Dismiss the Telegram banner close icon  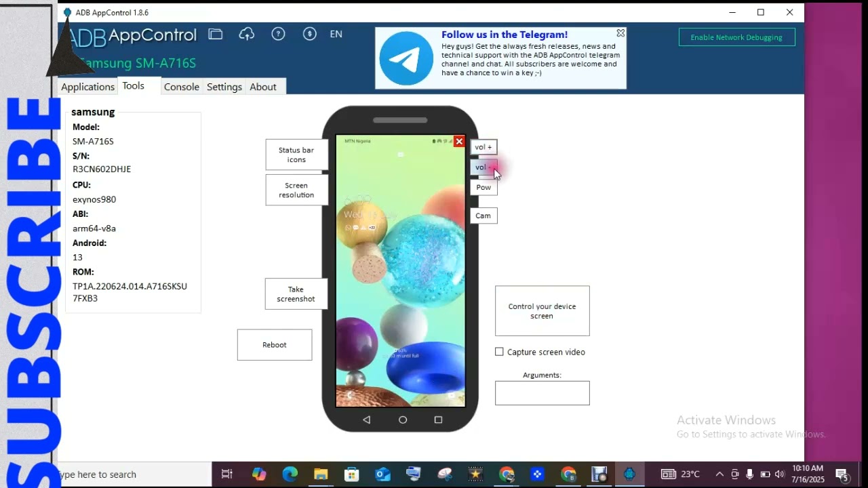click(620, 33)
